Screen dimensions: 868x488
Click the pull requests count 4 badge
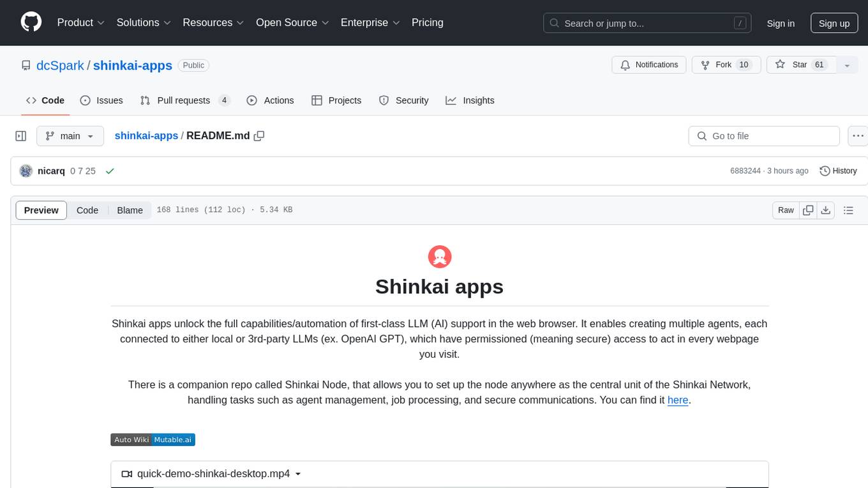coord(224,100)
